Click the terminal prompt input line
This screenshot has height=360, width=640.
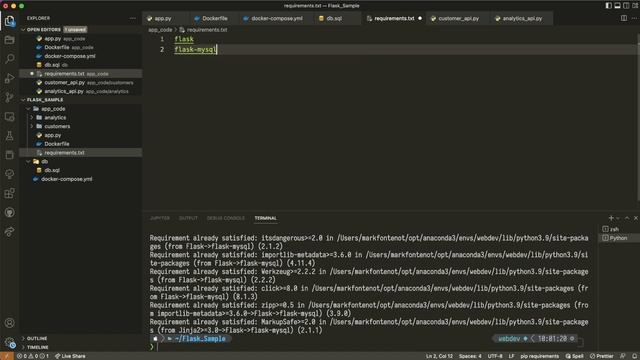tap(369, 347)
